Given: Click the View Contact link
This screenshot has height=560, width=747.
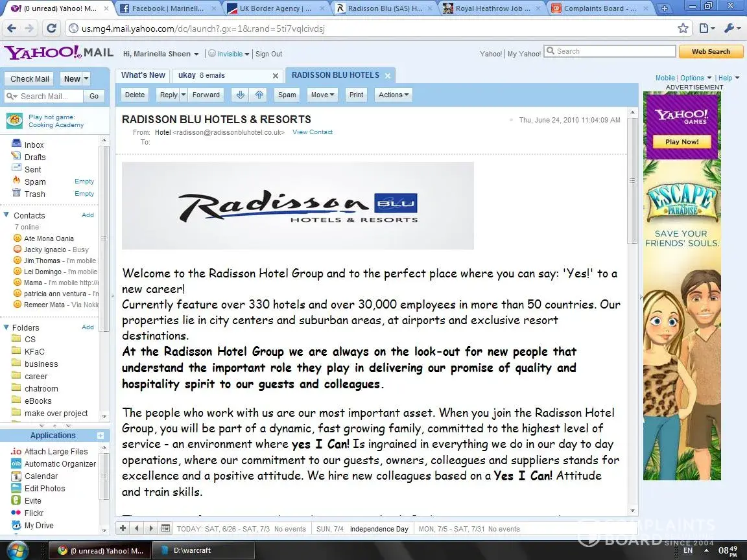Looking at the screenshot, I should [313, 132].
